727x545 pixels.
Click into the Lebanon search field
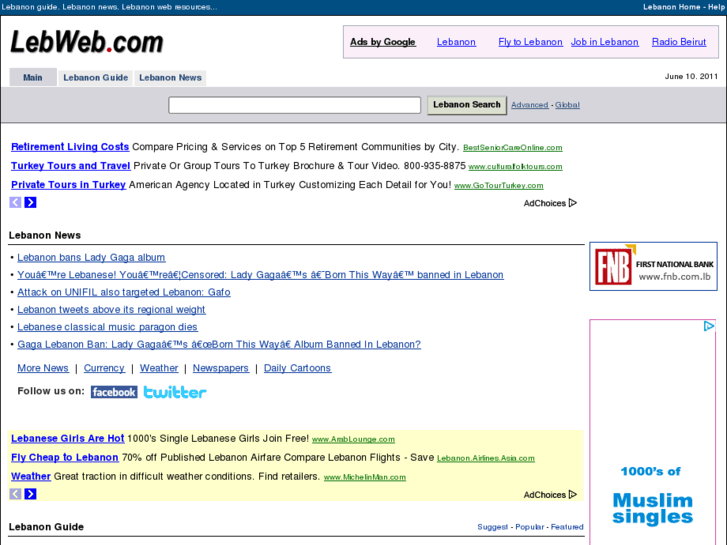tap(294, 105)
